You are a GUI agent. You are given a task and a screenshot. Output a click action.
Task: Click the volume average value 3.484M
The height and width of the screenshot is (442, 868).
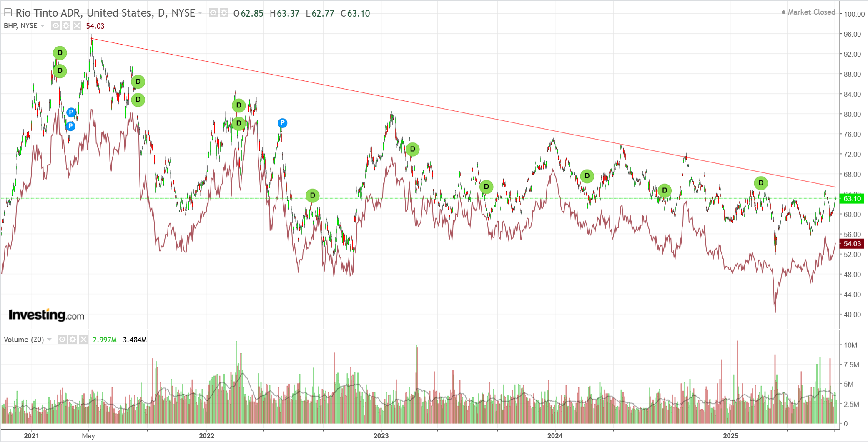[x=135, y=340]
